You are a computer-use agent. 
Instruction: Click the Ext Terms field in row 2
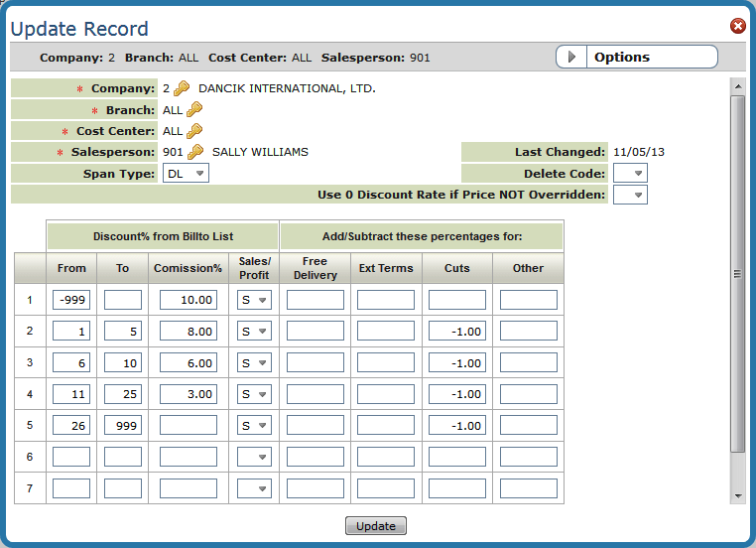pyautogui.click(x=386, y=332)
